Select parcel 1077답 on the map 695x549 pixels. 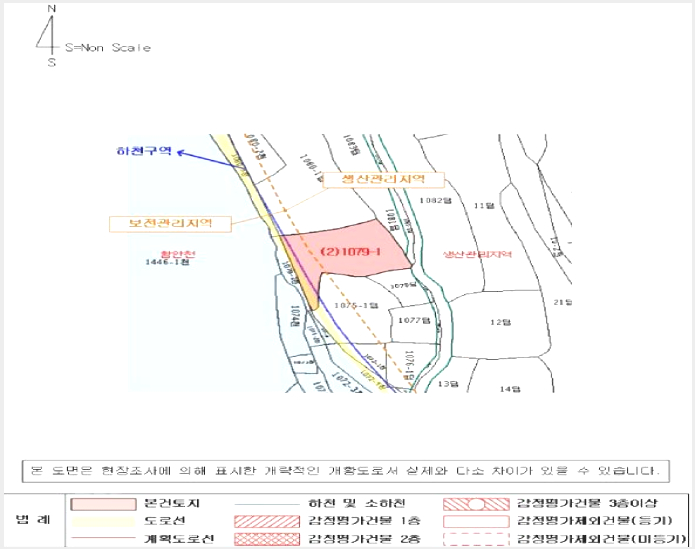pyautogui.click(x=414, y=320)
